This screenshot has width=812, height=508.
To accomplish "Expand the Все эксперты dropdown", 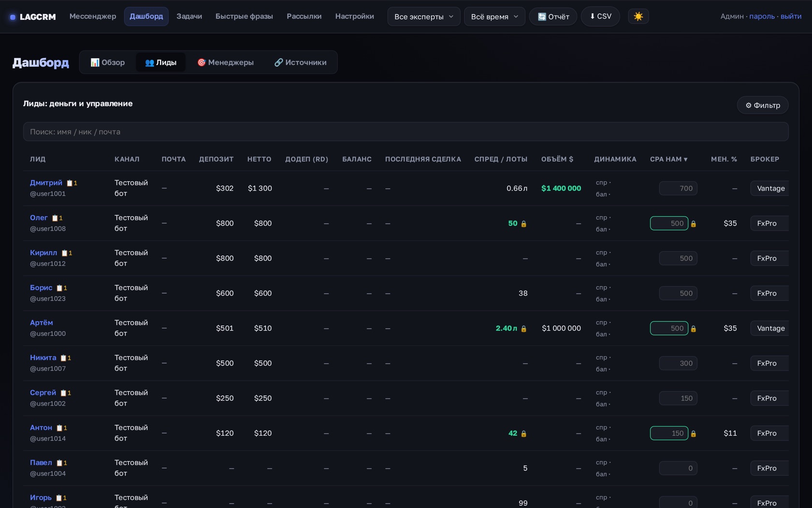I will click(x=424, y=16).
